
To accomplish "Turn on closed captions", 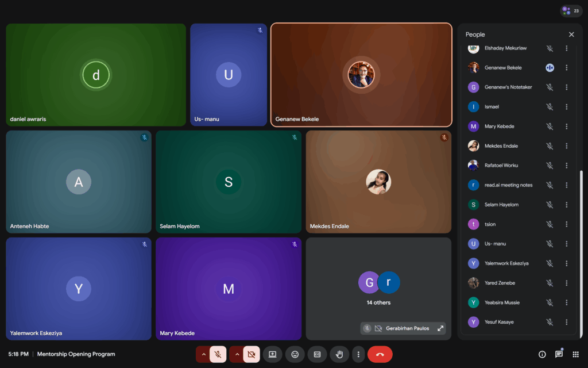I will pyautogui.click(x=317, y=354).
